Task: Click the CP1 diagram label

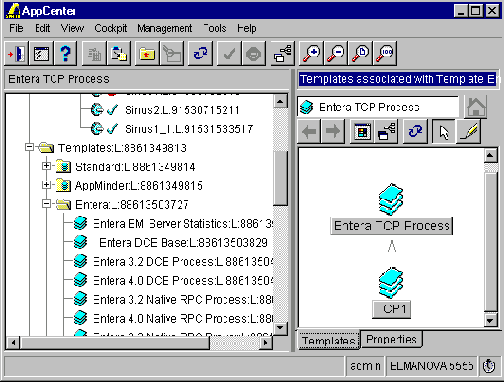Action: (x=391, y=309)
